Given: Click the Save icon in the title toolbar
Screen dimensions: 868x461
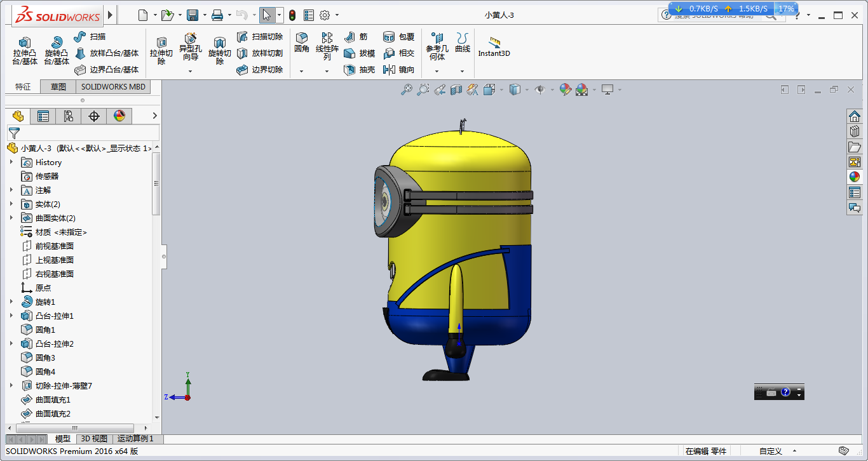Looking at the screenshot, I should (192, 15).
